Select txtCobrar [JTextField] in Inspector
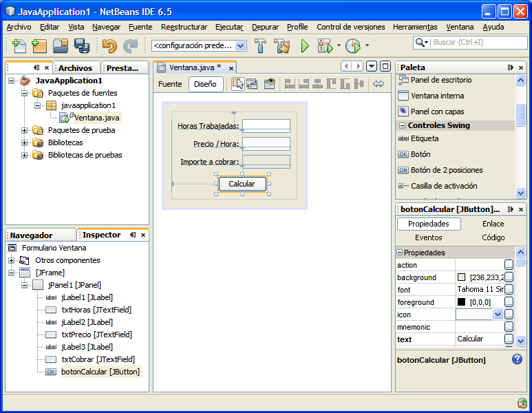This screenshot has height=413, width=532. click(98, 359)
